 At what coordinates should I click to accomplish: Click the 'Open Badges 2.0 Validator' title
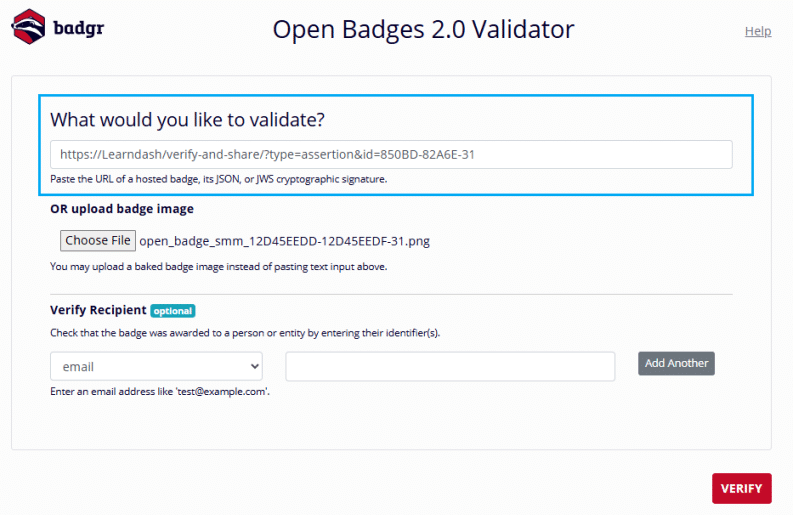pyautogui.click(x=423, y=29)
